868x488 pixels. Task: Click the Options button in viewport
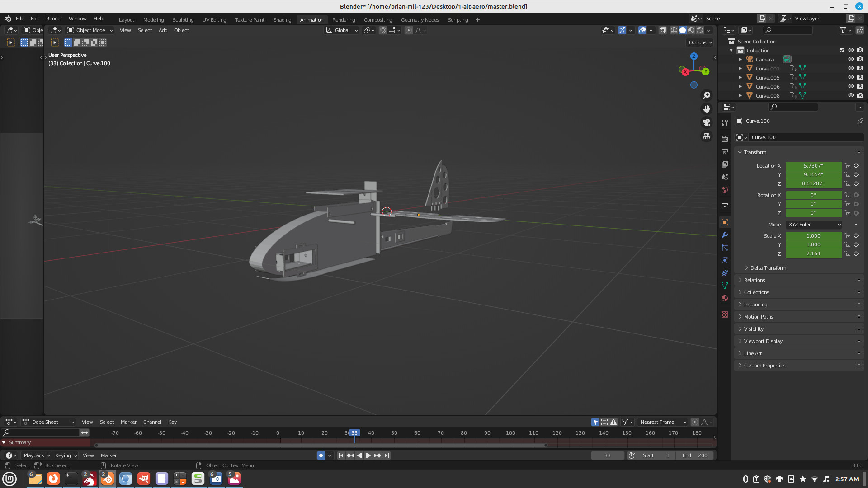pyautogui.click(x=700, y=42)
